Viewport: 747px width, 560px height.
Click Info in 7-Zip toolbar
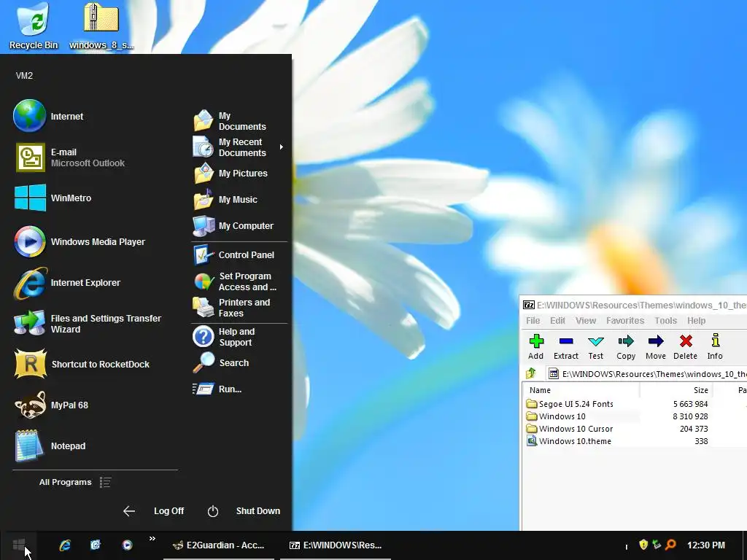click(715, 346)
